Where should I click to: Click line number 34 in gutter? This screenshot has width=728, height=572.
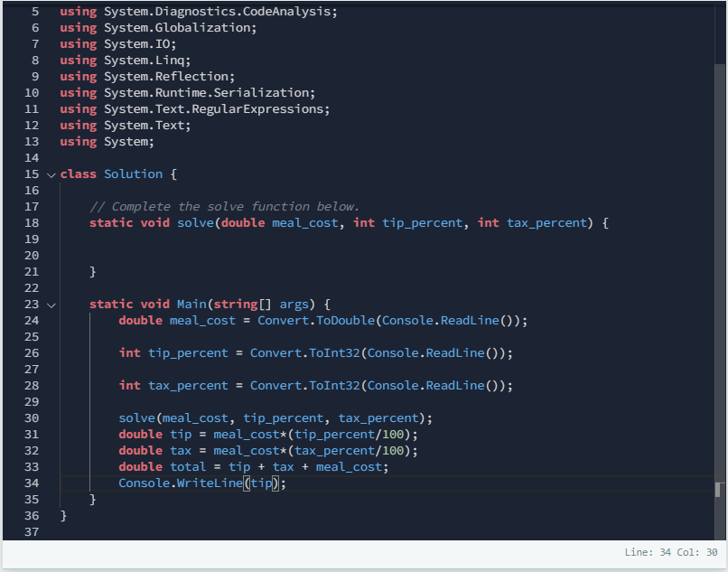[32, 483]
